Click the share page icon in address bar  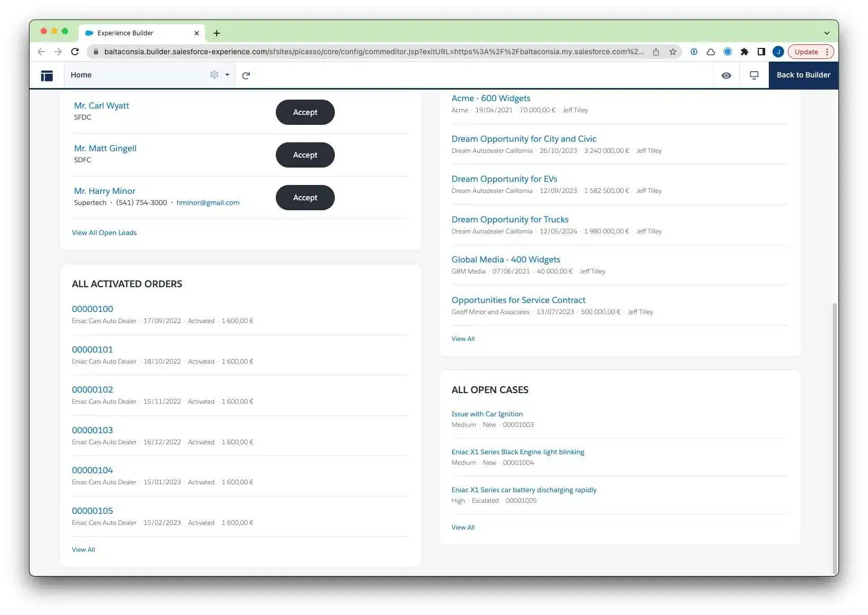pos(656,52)
